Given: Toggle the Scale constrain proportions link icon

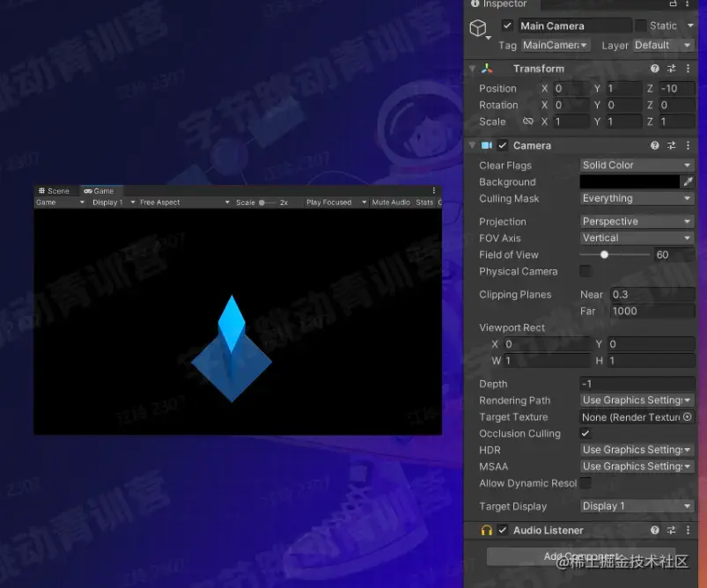Looking at the screenshot, I should [x=527, y=121].
